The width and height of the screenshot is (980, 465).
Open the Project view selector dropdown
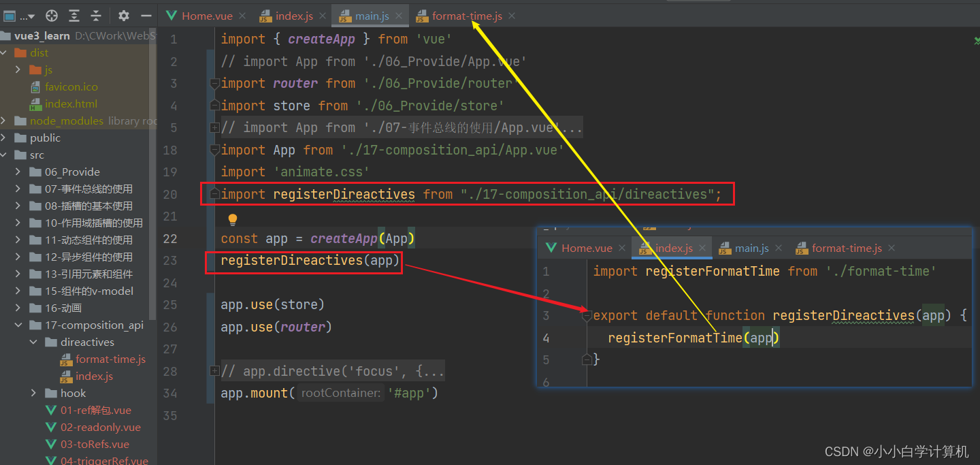click(x=19, y=16)
